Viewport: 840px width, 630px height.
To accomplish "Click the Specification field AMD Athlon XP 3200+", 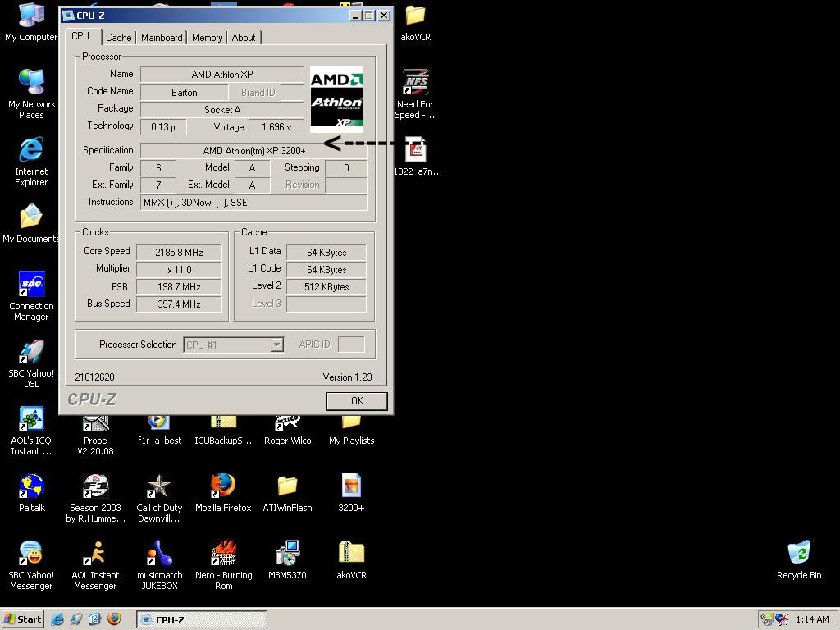I will (253, 151).
